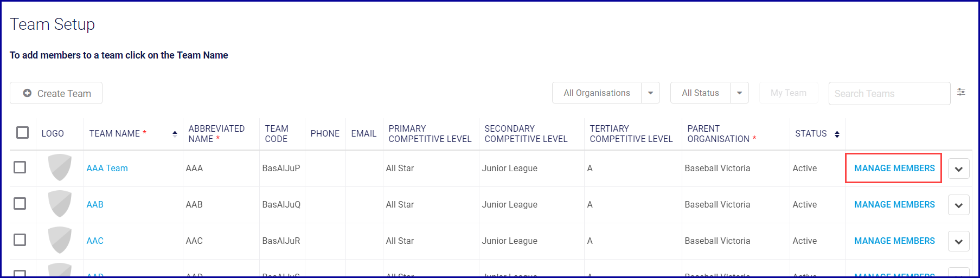Expand AAA Team row actions chevron
Viewport: 980px width, 278px height.
958,169
